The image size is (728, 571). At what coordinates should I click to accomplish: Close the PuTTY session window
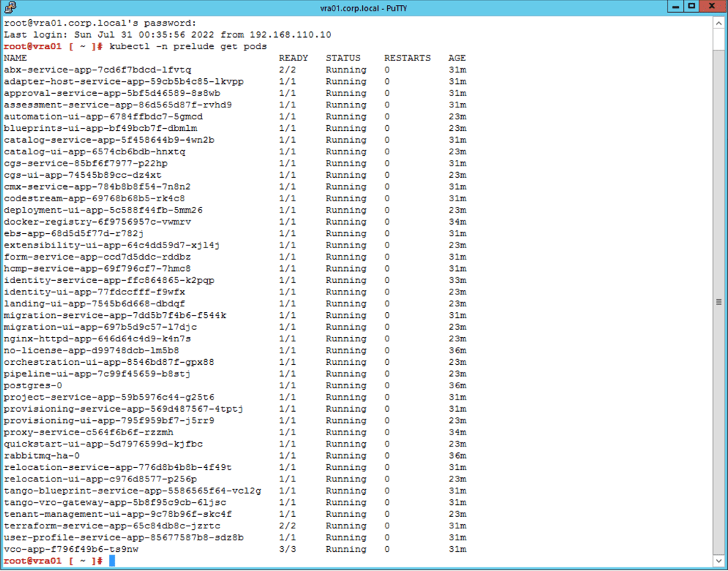[x=713, y=6]
